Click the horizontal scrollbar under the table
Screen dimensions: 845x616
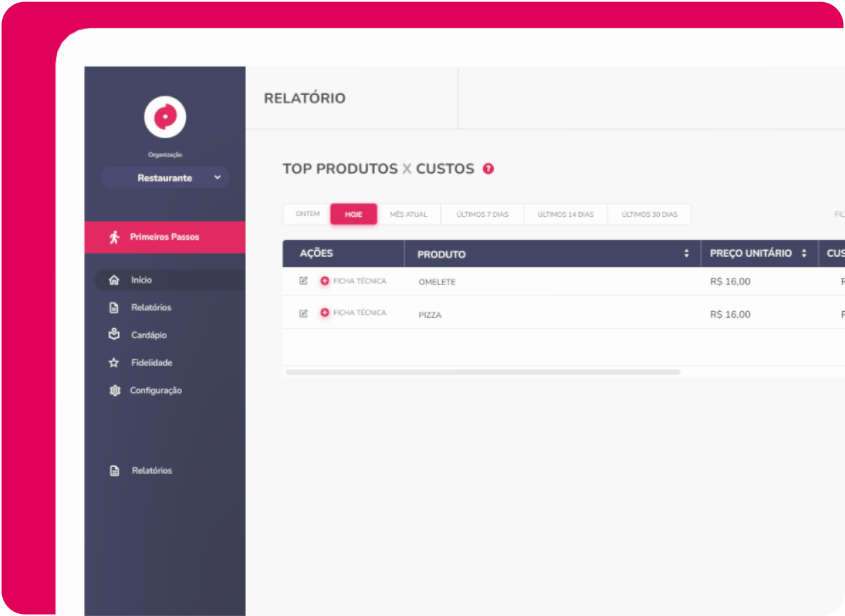483,372
